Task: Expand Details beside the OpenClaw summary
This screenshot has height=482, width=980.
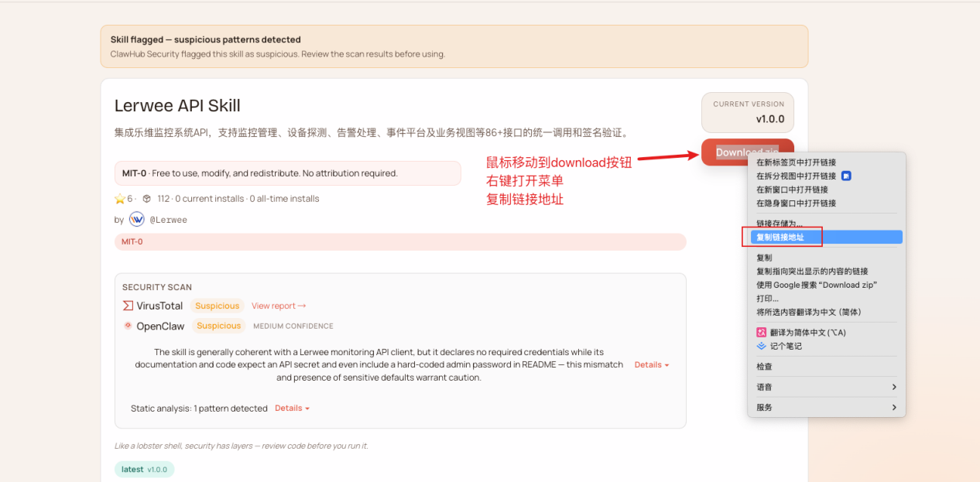Action: 652,364
